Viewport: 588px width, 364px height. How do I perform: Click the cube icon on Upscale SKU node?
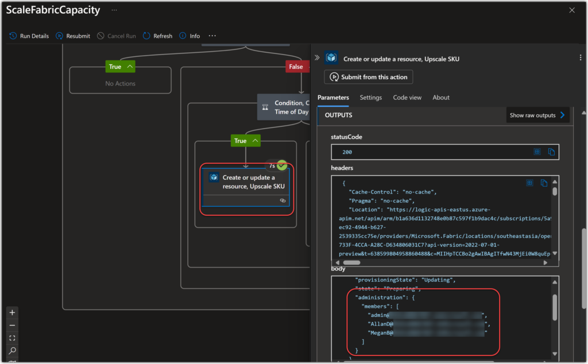pyautogui.click(x=214, y=177)
